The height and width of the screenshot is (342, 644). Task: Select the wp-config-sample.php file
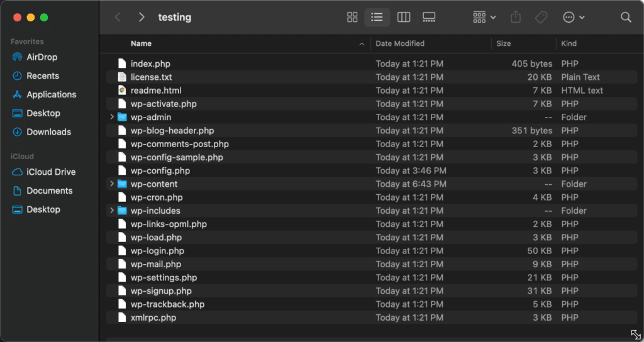[x=177, y=157]
